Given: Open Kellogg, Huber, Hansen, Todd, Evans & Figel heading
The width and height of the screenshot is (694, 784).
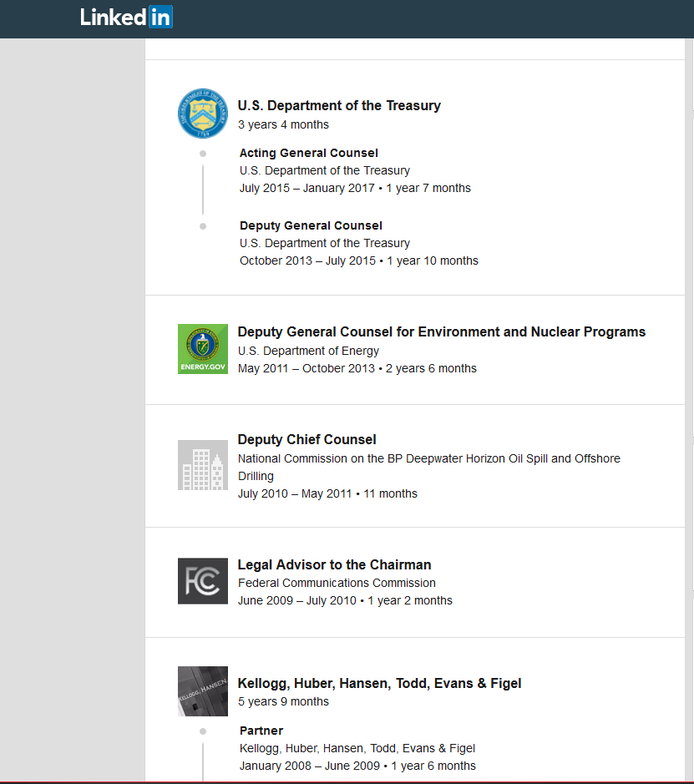Looking at the screenshot, I should coord(379,684).
